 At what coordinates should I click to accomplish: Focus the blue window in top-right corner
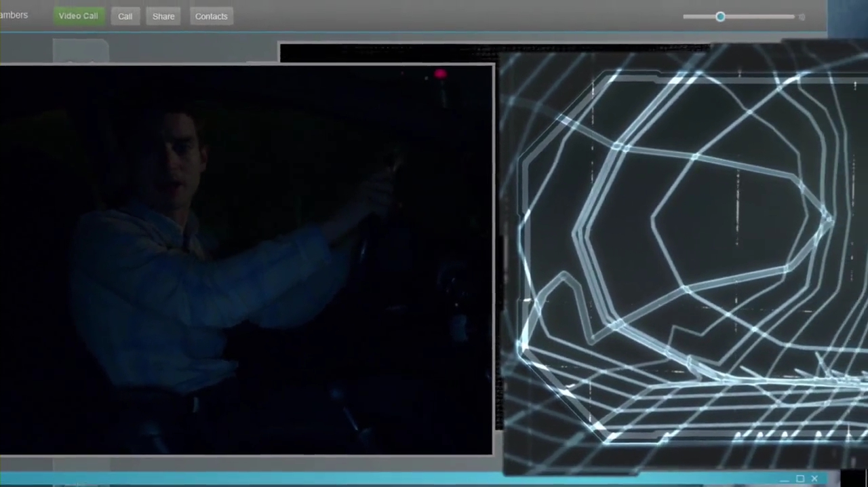pos(848,18)
